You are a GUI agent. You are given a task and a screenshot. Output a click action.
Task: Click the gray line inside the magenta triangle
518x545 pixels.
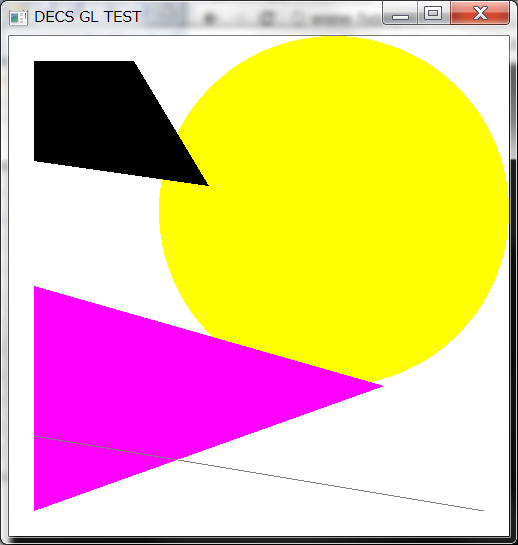pyautogui.click(x=104, y=448)
